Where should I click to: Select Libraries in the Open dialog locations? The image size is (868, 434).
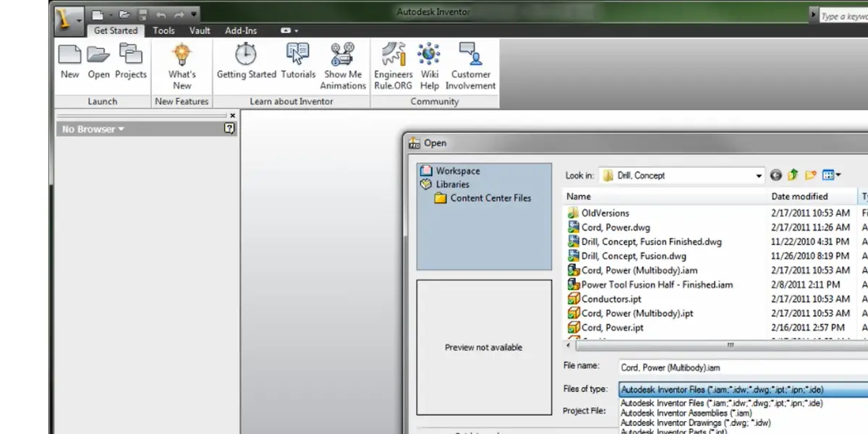[445, 184]
